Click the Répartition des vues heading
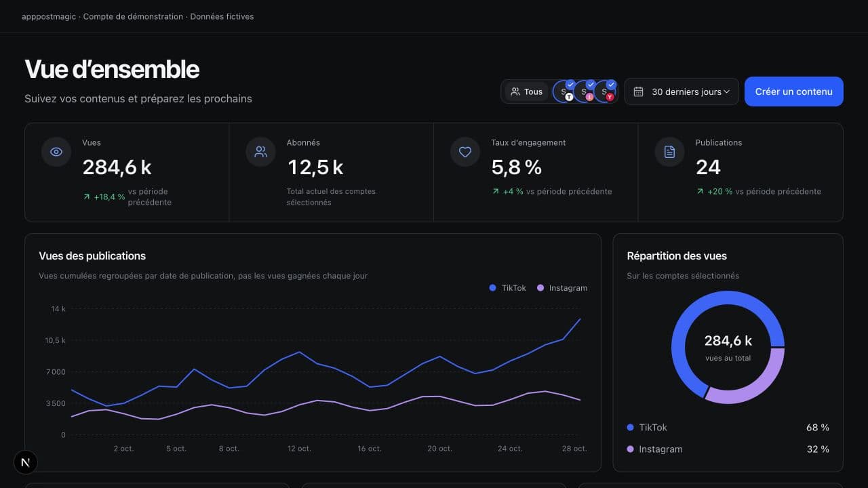Viewport: 868px width, 488px height. coord(677,256)
